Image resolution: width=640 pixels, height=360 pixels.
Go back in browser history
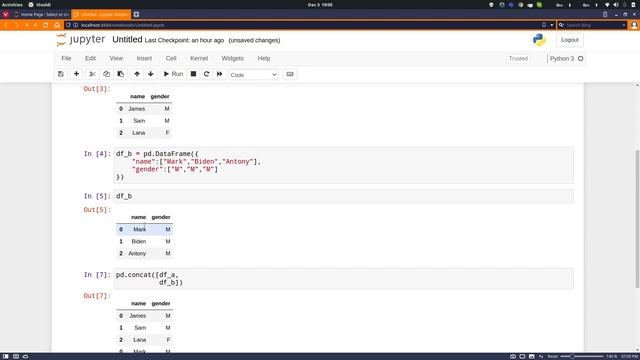pyautogui.click(x=6, y=25)
